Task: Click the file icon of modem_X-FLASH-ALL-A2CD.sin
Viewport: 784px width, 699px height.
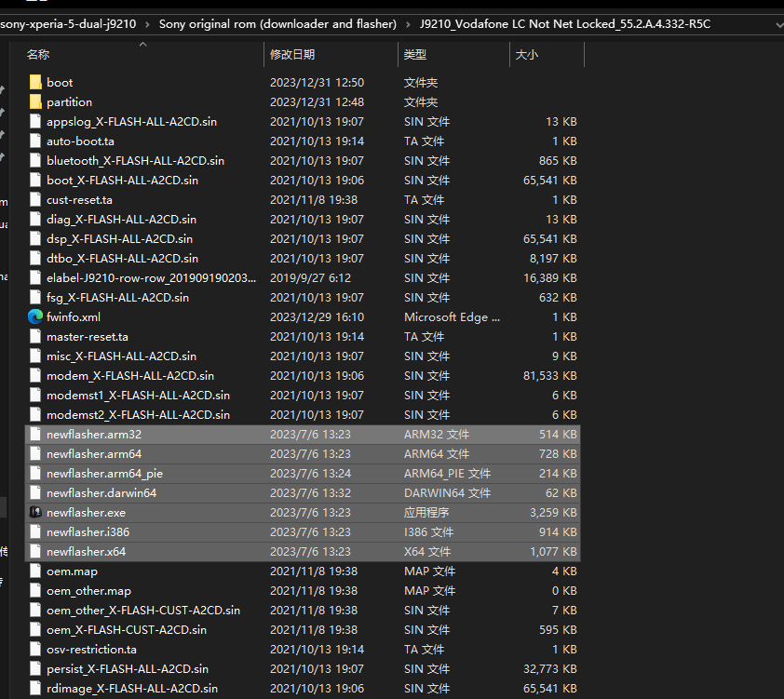Action: pos(35,376)
